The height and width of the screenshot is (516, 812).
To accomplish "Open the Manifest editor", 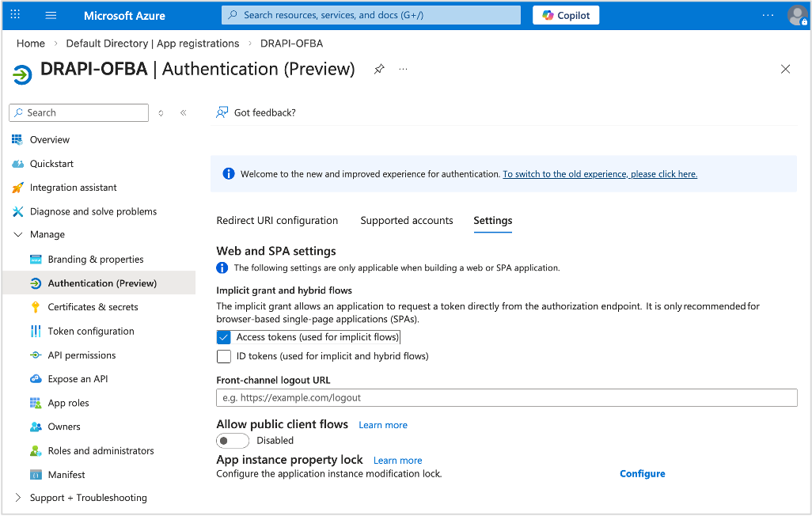I will point(36,474).
